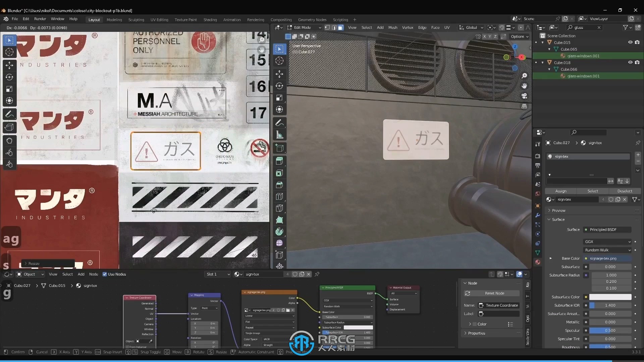Viewport: 644px width, 362px height.
Task: Click the Shading workspace tab
Action: [x=210, y=19]
